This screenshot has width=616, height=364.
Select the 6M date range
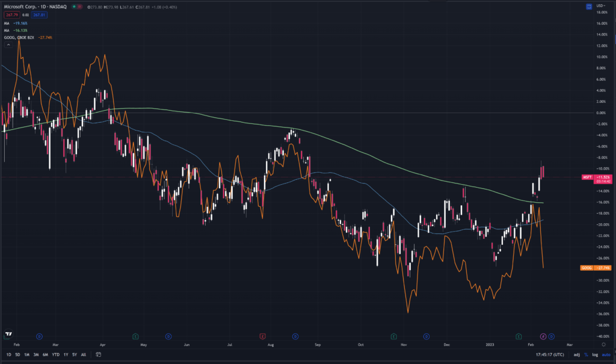45,354
